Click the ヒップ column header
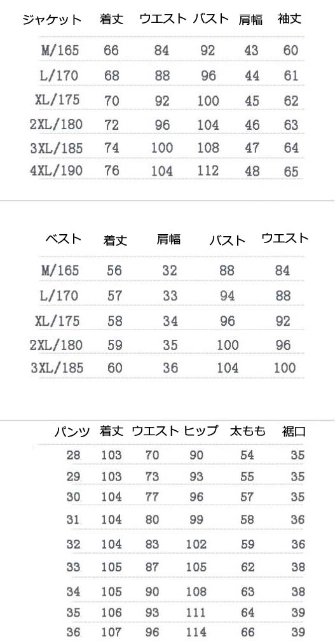The width and height of the screenshot is (335, 644). (x=201, y=431)
